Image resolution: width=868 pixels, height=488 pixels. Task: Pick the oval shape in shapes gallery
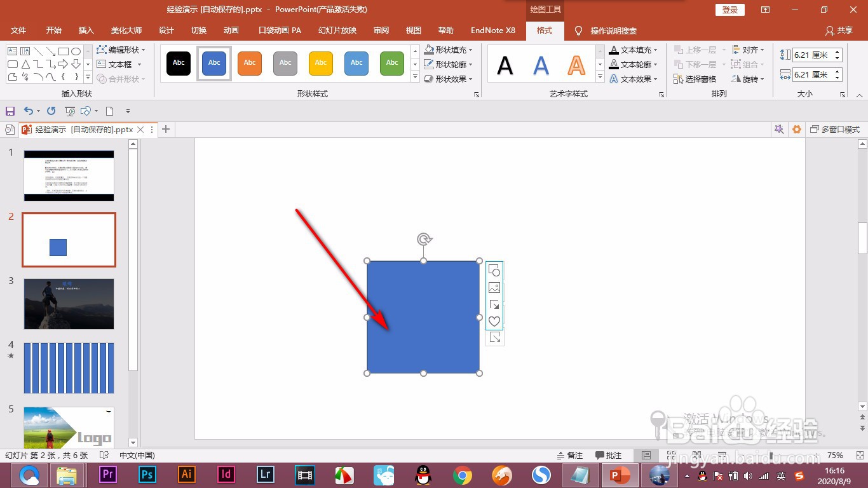click(x=76, y=51)
